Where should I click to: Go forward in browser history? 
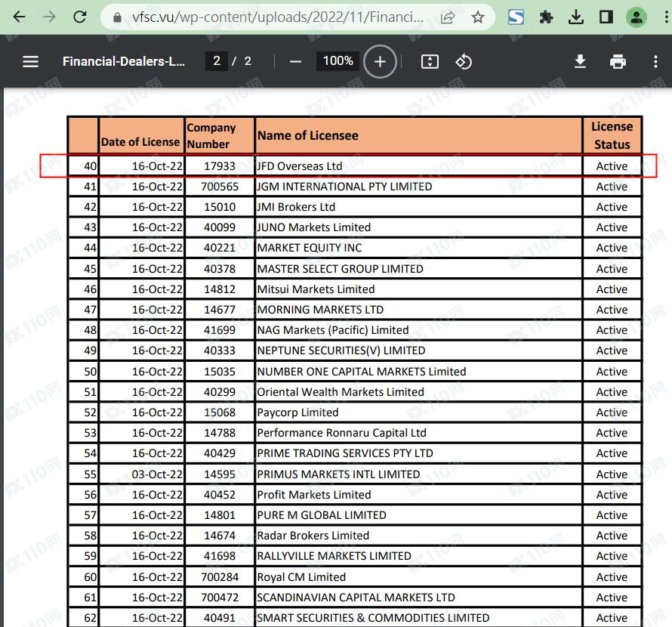(50, 17)
